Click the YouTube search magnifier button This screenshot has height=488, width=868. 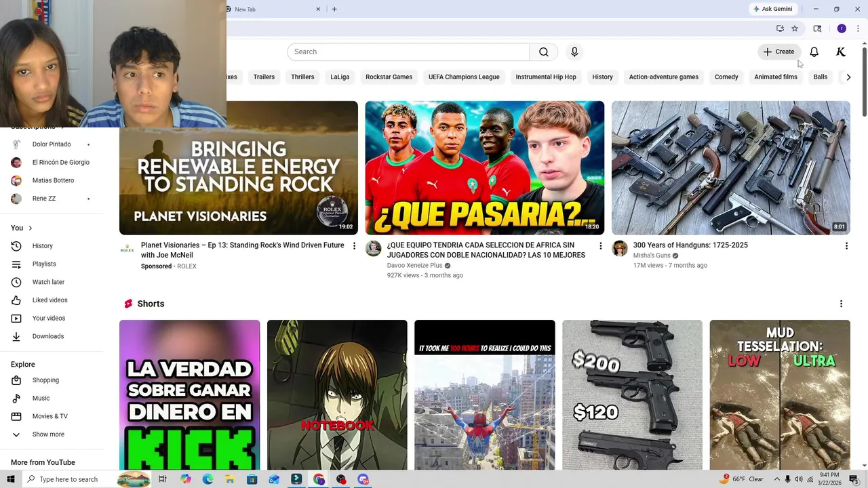pyautogui.click(x=543, y=52)
